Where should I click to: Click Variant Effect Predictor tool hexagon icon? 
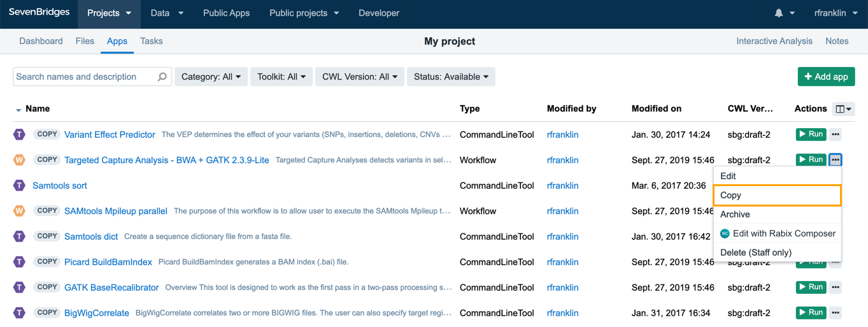19,134
